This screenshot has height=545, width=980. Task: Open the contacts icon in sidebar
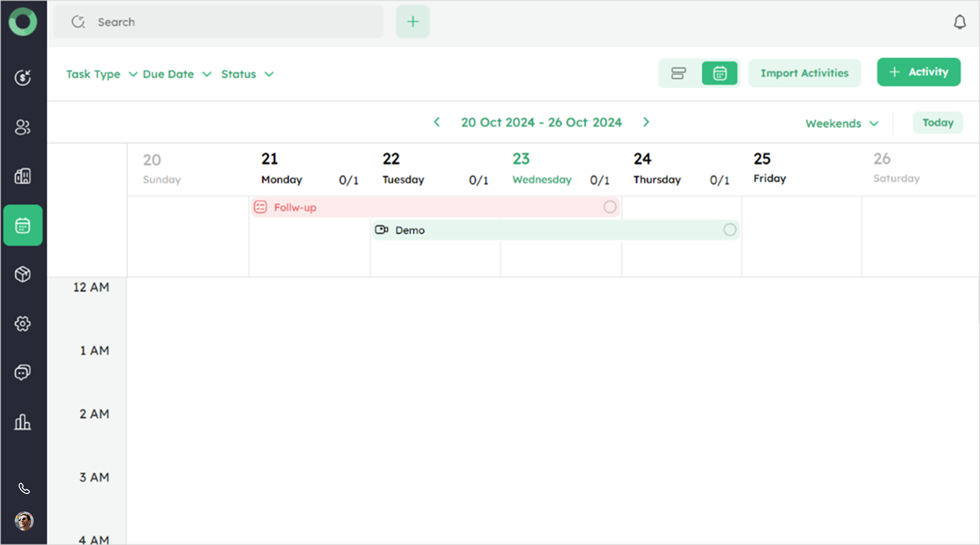point(23,127)
